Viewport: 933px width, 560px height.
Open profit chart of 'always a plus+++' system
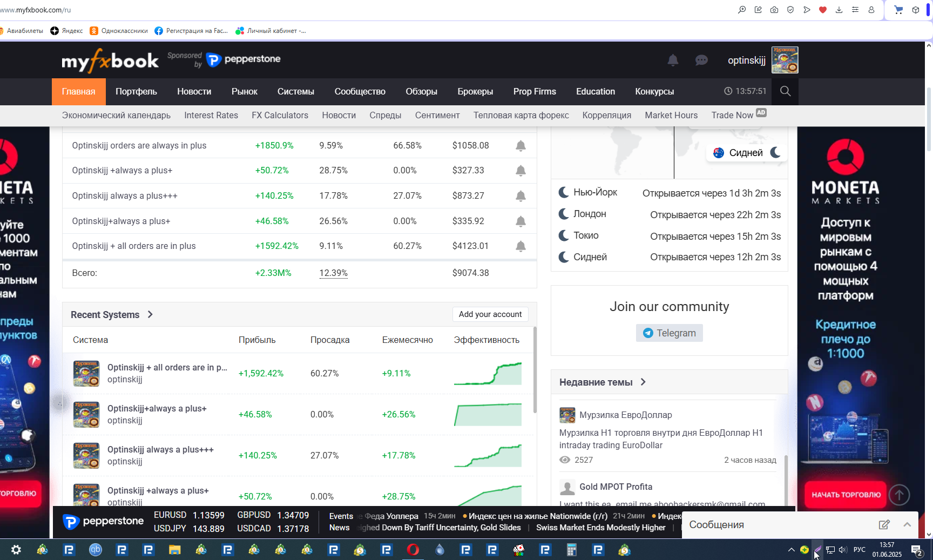click(x=488, y=456)
